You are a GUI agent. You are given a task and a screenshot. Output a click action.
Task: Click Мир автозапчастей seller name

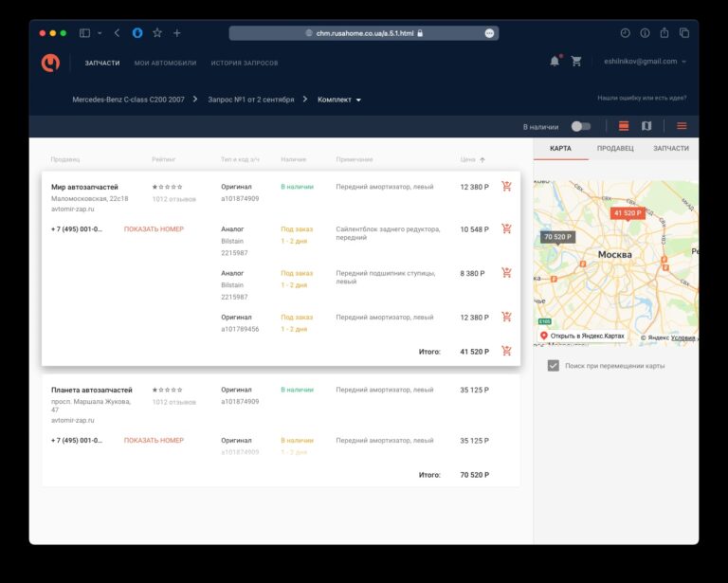point(84,187)
